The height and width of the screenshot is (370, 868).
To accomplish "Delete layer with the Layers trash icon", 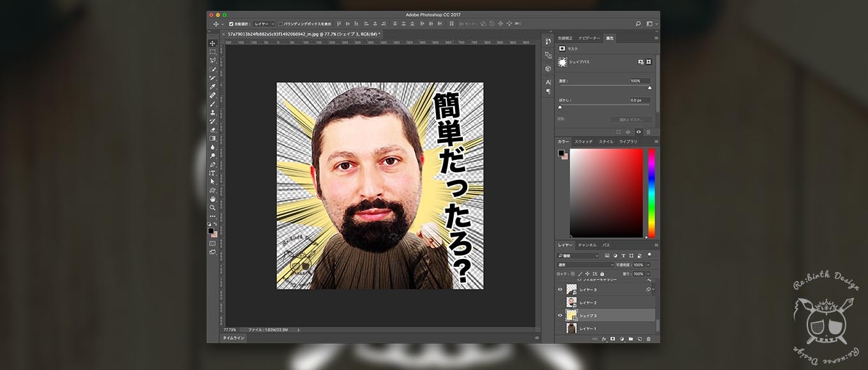I will 648,339.
